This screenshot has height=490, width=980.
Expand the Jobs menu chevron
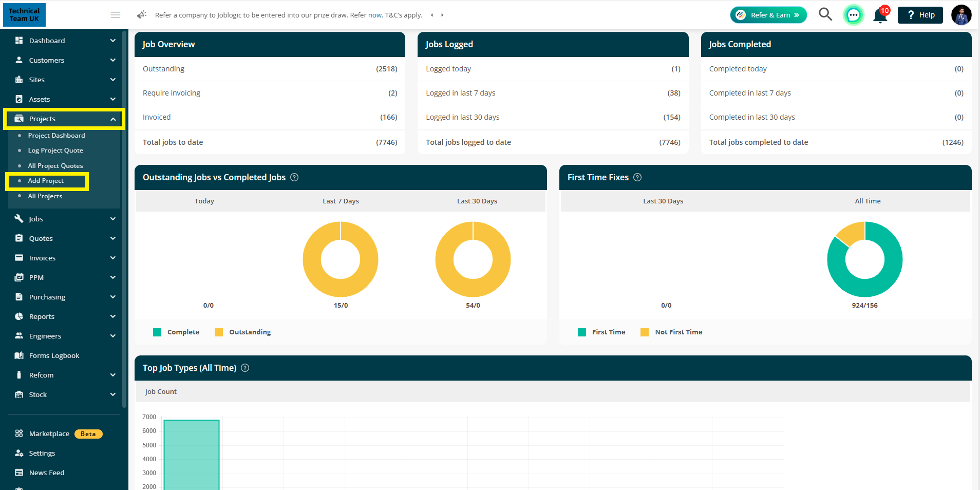click(113, 219)
